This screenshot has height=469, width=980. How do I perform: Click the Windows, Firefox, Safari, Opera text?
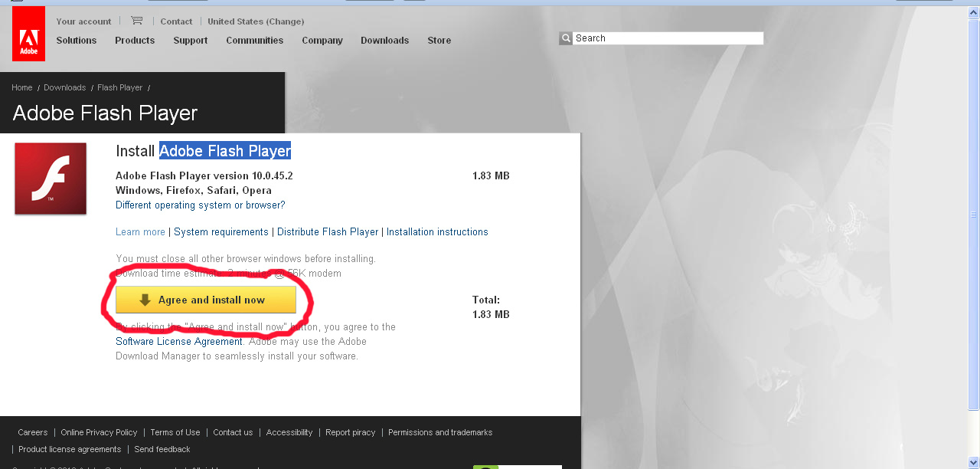click(x=194, y=191)
